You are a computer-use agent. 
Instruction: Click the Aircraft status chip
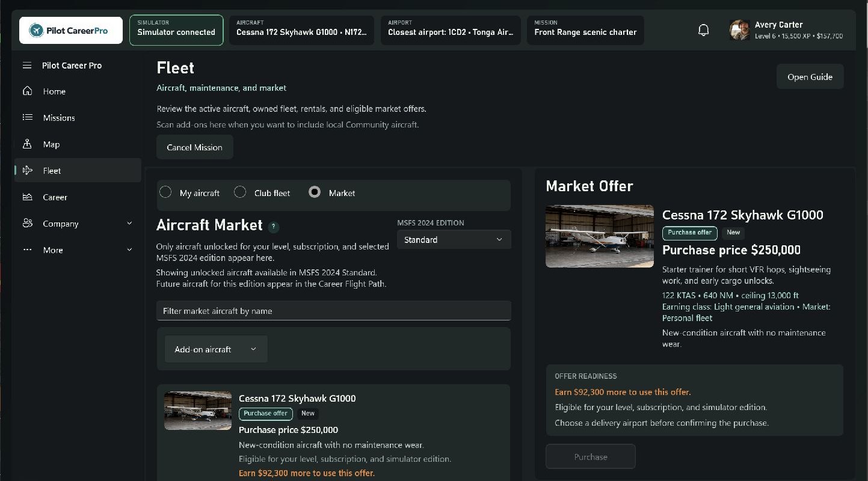(x=301, y=30)
